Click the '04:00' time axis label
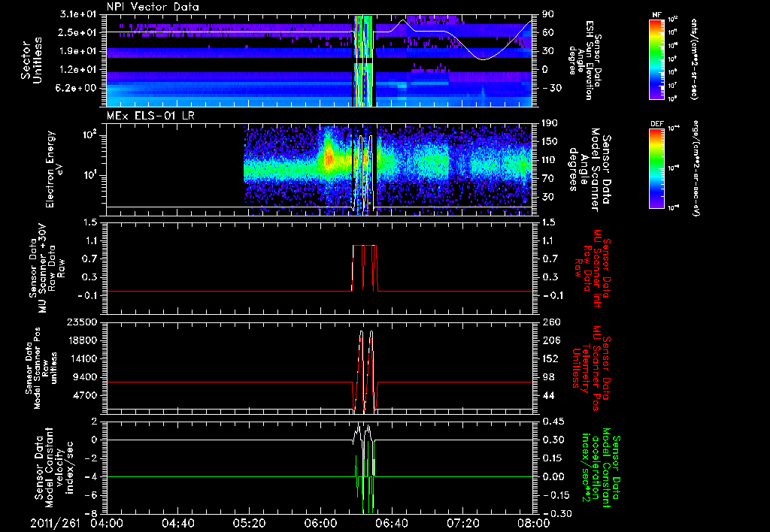770x532 pixels. click(x=107, y=523)
